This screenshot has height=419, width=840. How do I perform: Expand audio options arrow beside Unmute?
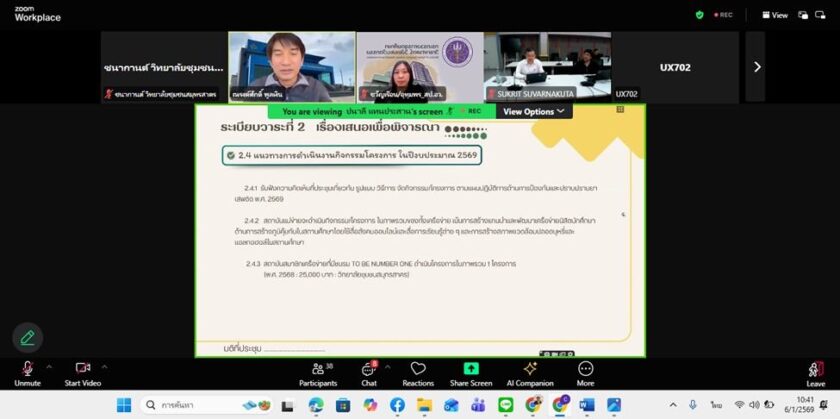click(x=49, y=366)
